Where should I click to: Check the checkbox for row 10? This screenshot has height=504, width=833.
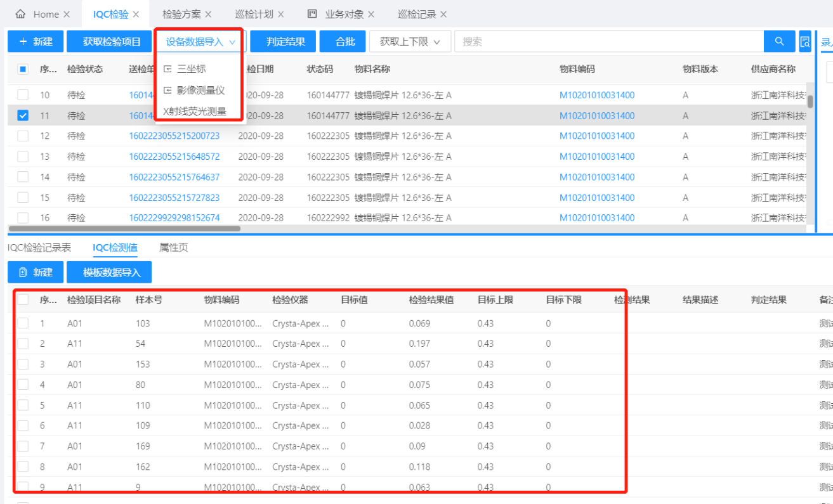(23, 95)
